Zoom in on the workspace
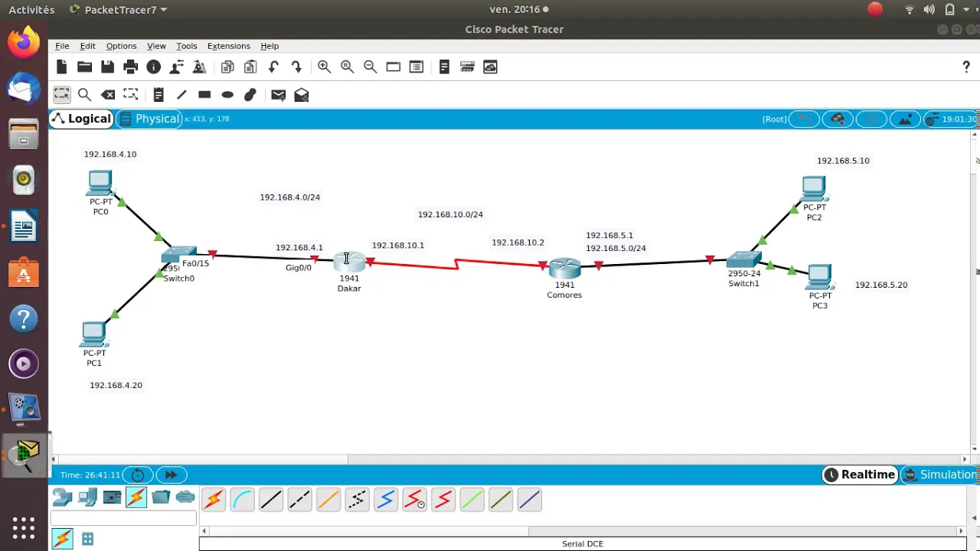Image resolution: width=980 pixels, height=551 pixels. point(325,67)
